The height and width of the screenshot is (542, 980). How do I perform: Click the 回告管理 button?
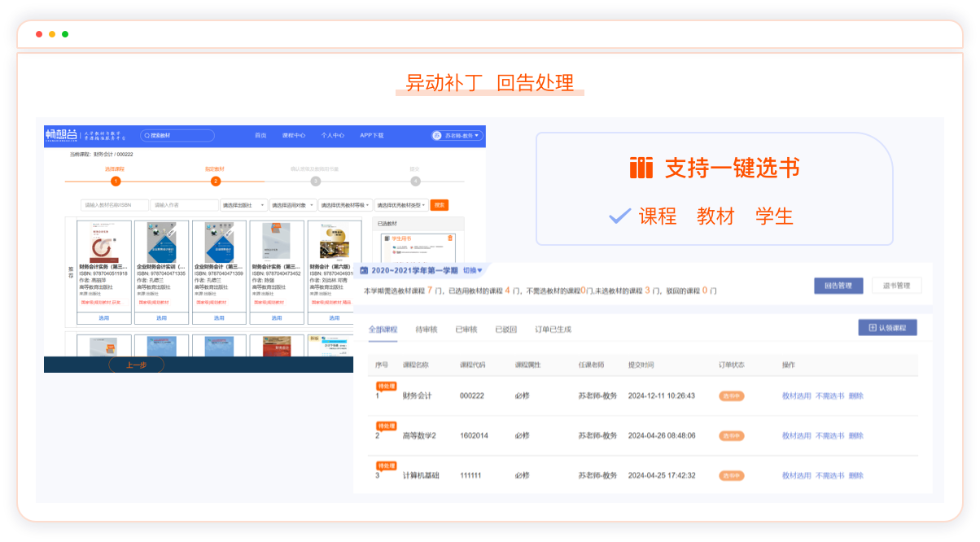(x=838, y=286)
